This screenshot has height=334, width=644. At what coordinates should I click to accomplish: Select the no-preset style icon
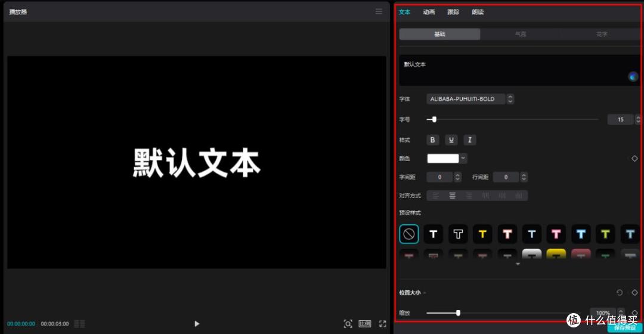pos(408,234)
